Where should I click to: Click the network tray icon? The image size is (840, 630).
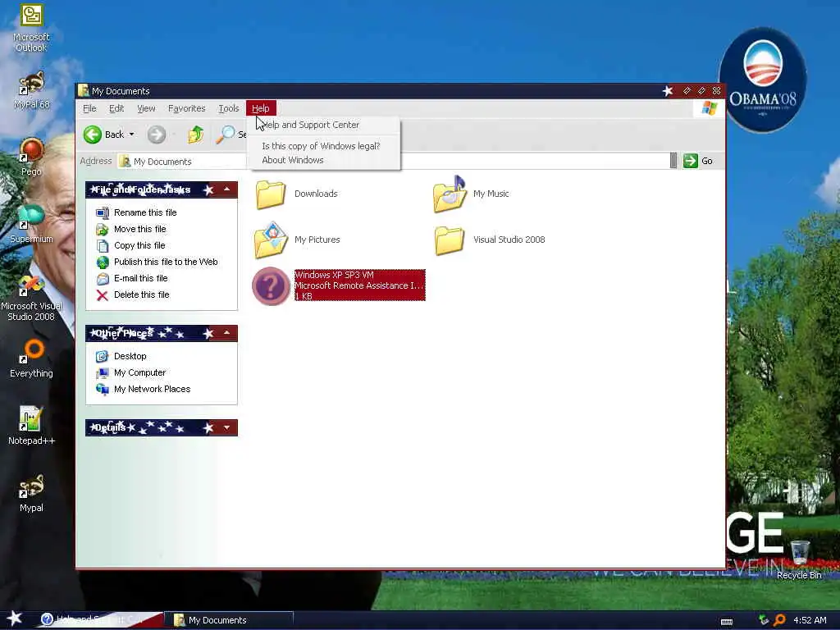tap(764, 620)
